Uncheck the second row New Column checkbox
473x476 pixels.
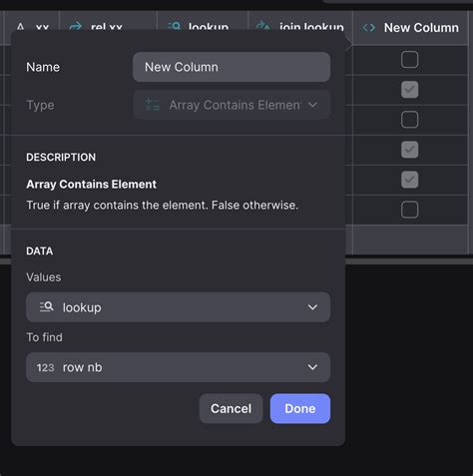coord(409,90)
